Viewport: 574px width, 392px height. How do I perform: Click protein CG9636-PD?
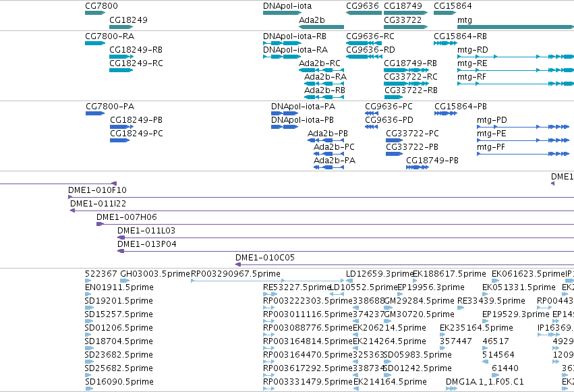[x=389, y=120]
